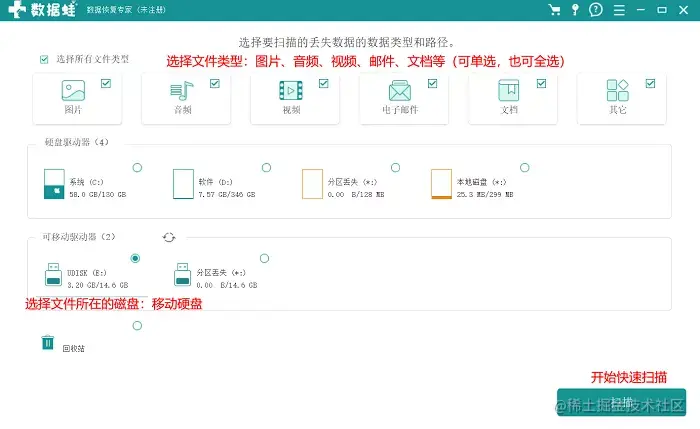
Task: Open the help question mark icon
Action: 596,10
